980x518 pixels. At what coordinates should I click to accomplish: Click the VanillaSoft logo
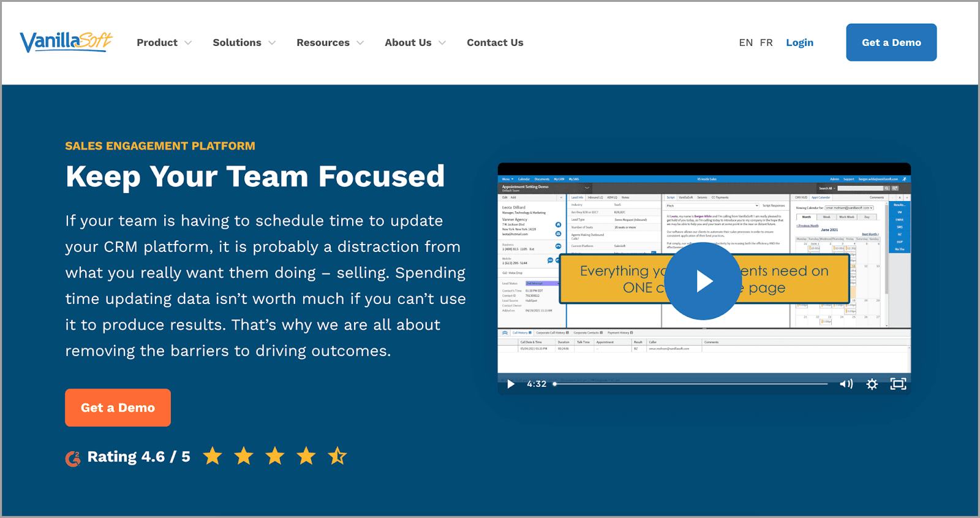point(66,42)
